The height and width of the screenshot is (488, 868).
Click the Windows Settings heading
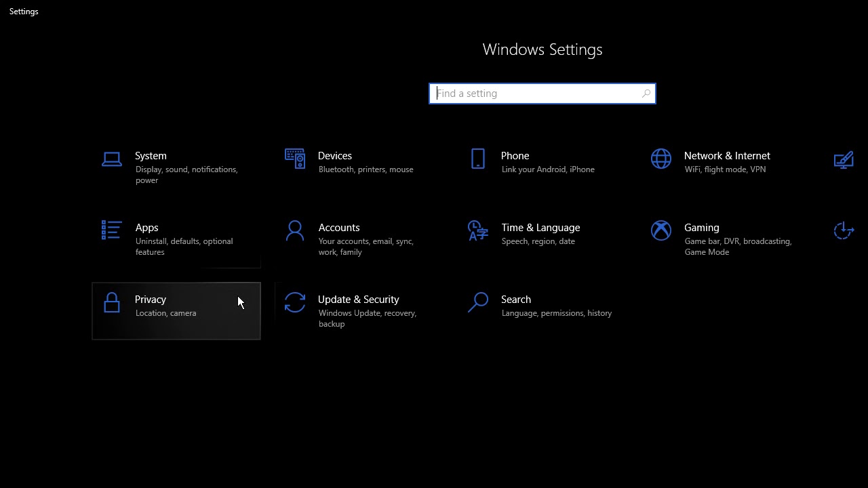click(542, 49)
